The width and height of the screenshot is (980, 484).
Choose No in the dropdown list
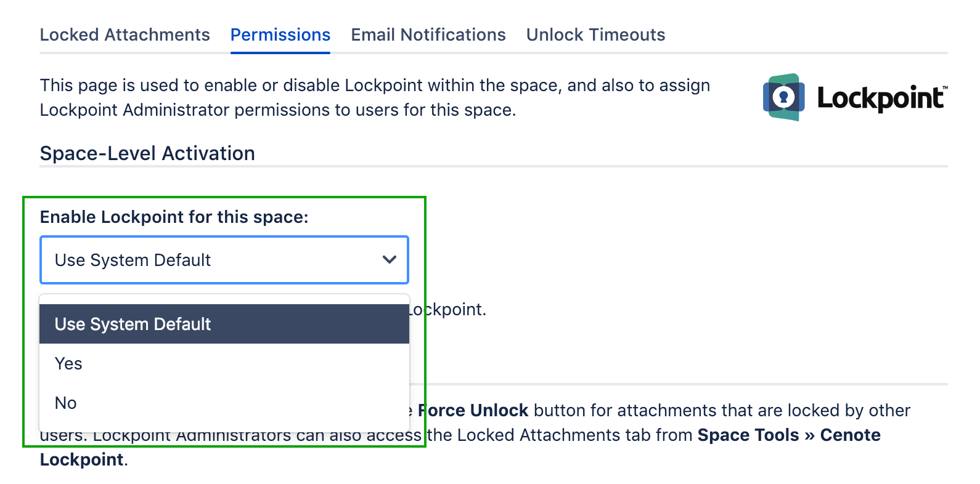(x=66, y=403)
